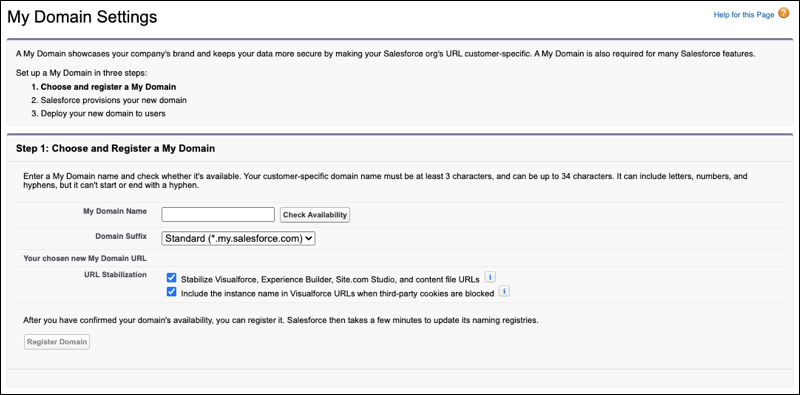Open the Domain Suffix dropdown

pos(238,238)
